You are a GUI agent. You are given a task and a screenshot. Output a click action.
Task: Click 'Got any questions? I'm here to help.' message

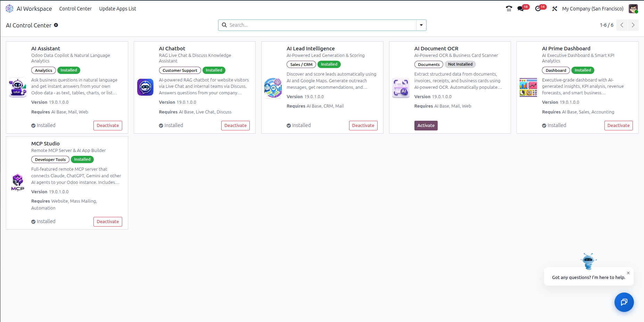coord(589,277)
